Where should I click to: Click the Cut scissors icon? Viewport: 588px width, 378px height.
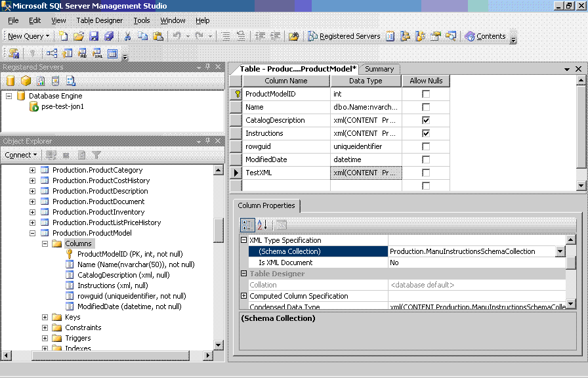(x=127, y=36)
